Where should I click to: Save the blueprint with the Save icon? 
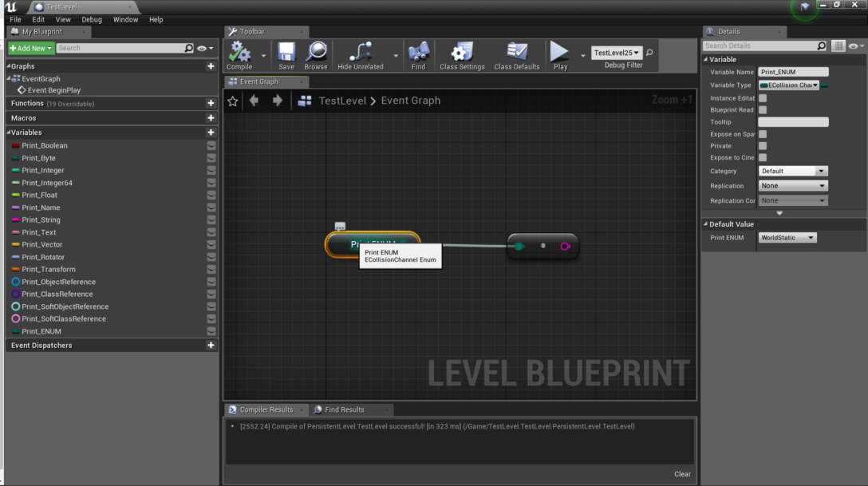tap(286, 53)
